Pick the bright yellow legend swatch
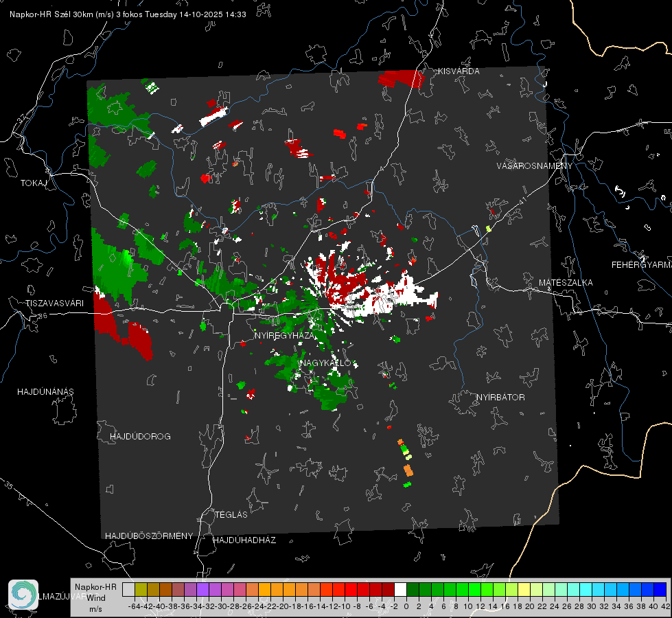The image size is (672, 618). 524,589
